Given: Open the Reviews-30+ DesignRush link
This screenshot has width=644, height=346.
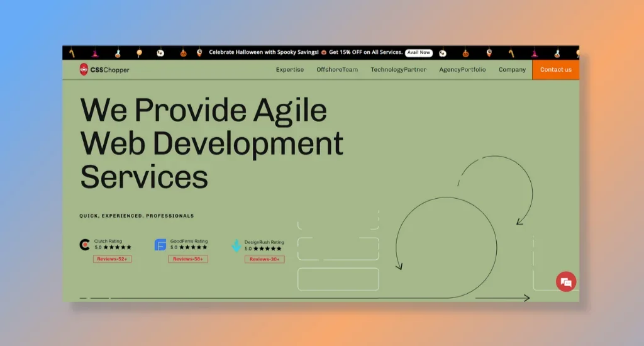Looking at the screenshot, I should [x=264, y=259].
